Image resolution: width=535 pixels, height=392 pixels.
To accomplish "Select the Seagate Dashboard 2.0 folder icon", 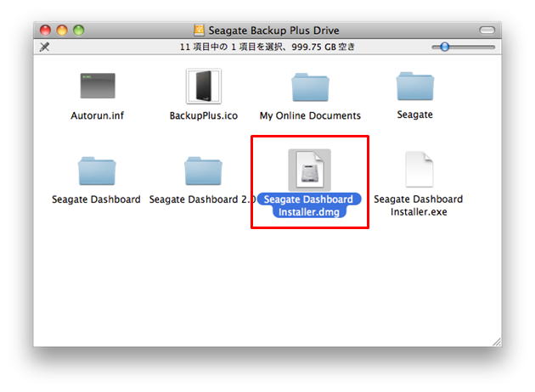I will (x=203, y=171).
